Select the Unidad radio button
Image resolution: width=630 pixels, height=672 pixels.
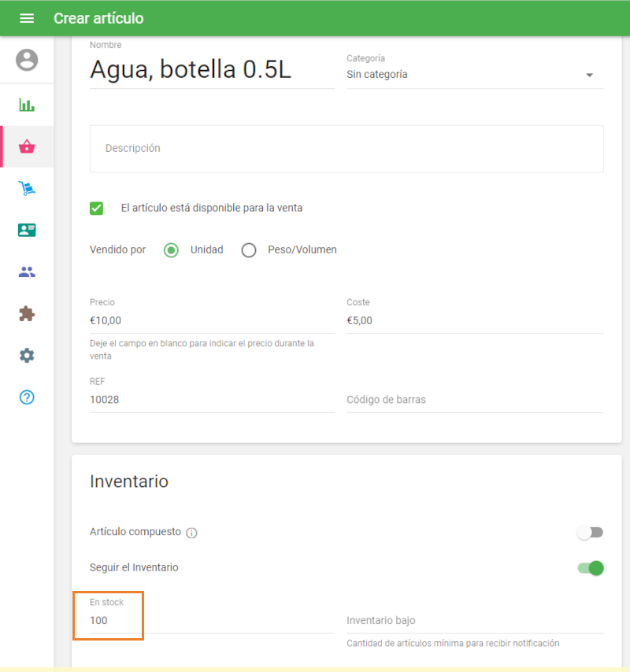coord(171,250)
